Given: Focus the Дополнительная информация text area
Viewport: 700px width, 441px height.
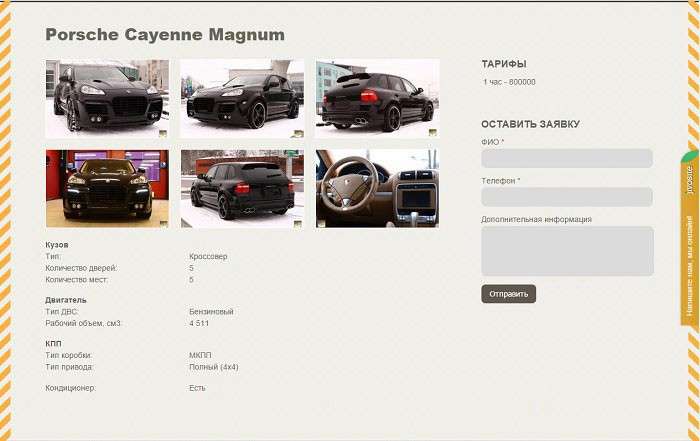Looking at the screenshot, I should pos(567,251).
